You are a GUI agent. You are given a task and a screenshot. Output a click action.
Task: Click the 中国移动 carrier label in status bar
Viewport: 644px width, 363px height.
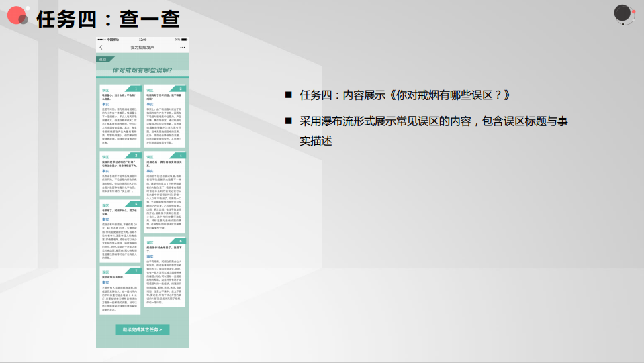tap(113, 40)
